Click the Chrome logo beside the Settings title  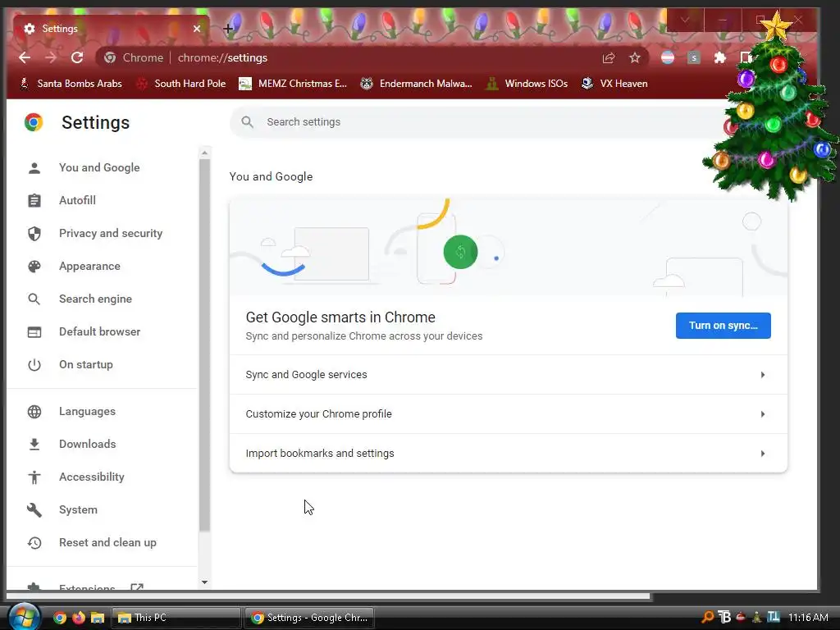(34, 123)
